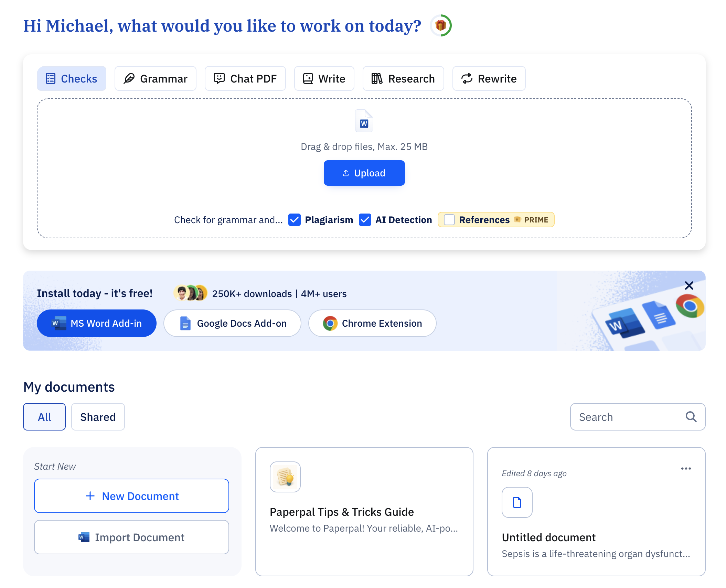Viewport: 726px width, 588px height.
Task: Switch to the Research tab
Action: click(403, 78)
